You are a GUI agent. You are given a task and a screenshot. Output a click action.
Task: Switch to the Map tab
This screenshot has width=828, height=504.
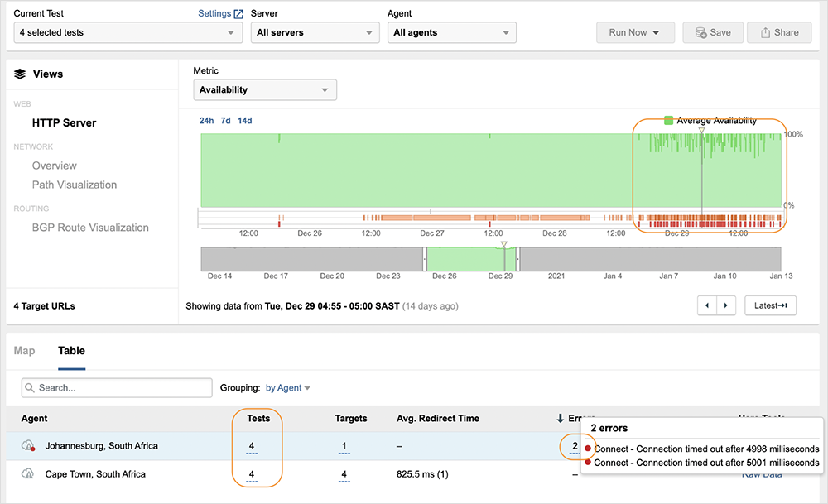25,351
